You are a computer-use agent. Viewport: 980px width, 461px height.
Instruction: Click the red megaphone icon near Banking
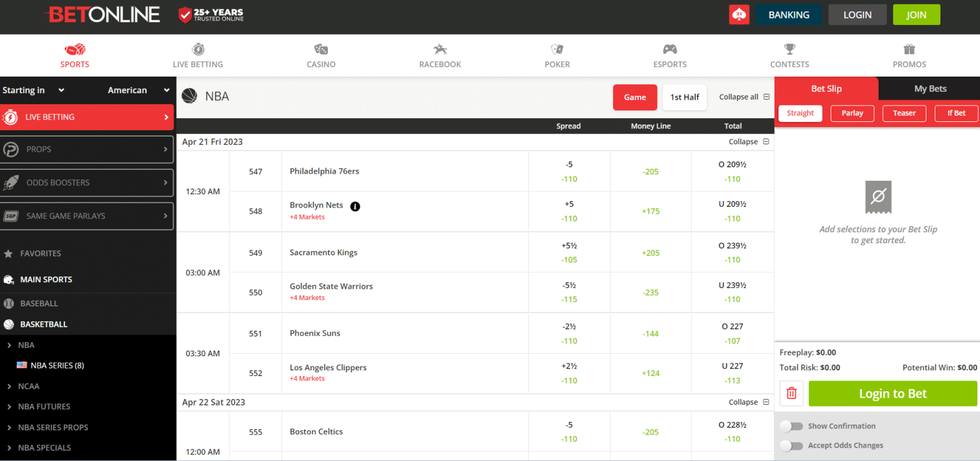point(739,14)
